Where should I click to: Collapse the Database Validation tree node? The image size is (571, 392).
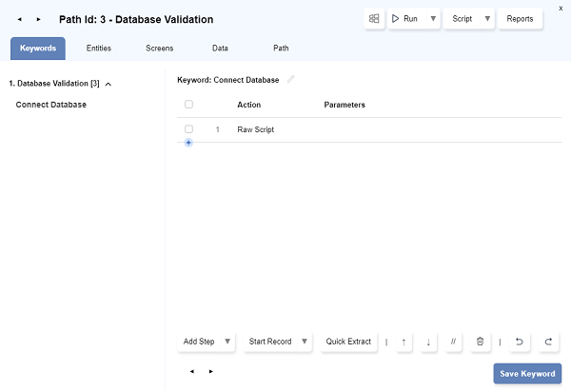pos(108,84)
